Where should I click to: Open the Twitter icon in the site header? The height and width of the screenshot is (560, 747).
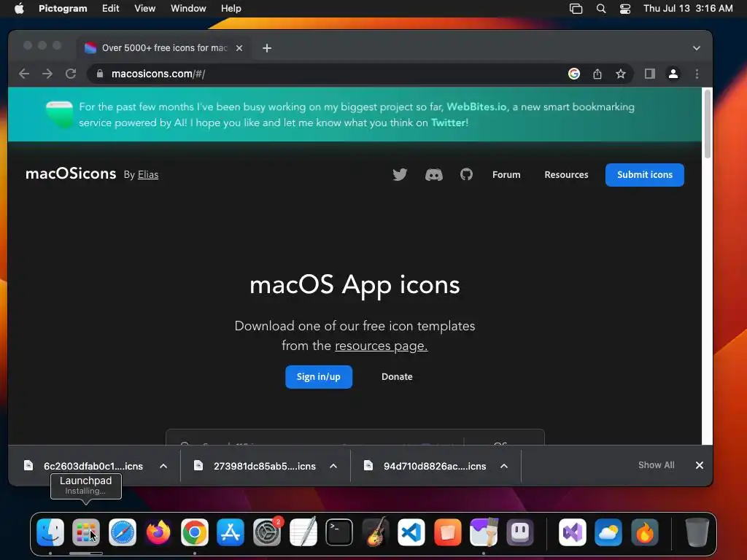(400, 175)
